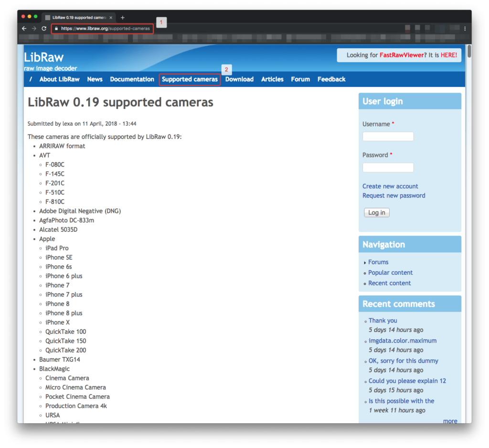Click the browser back arrow
The width and height of the screenshot is (489, 448).
point(24,29)
